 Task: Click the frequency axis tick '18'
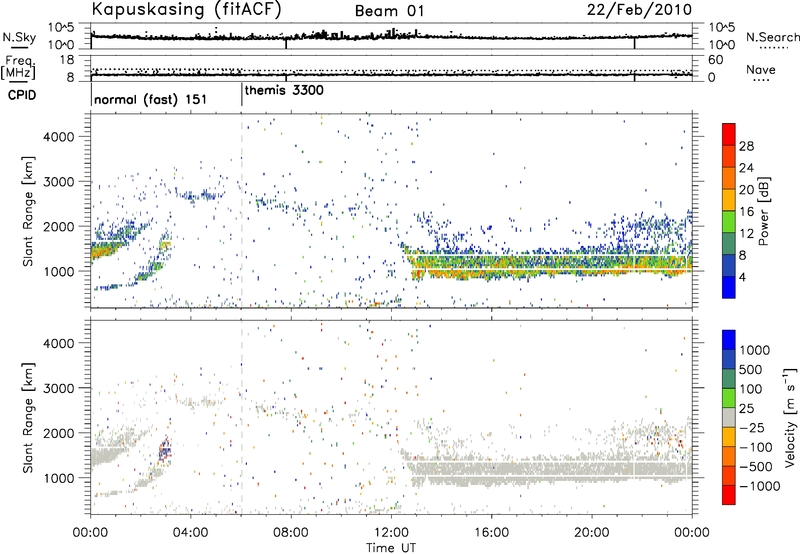[67, 60]
